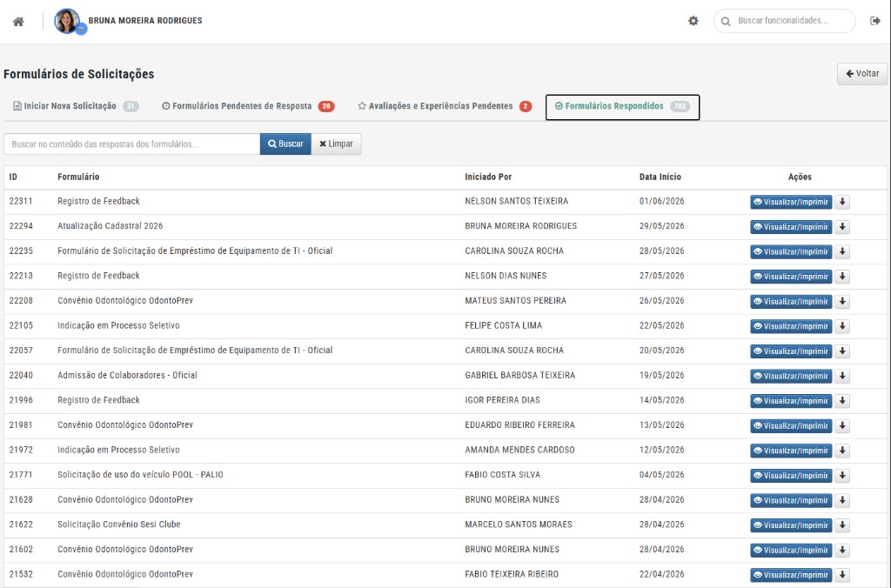View form 22105 by Felipe Costa Lima
This screenshot has width=891, height=588.
[791, 327]
